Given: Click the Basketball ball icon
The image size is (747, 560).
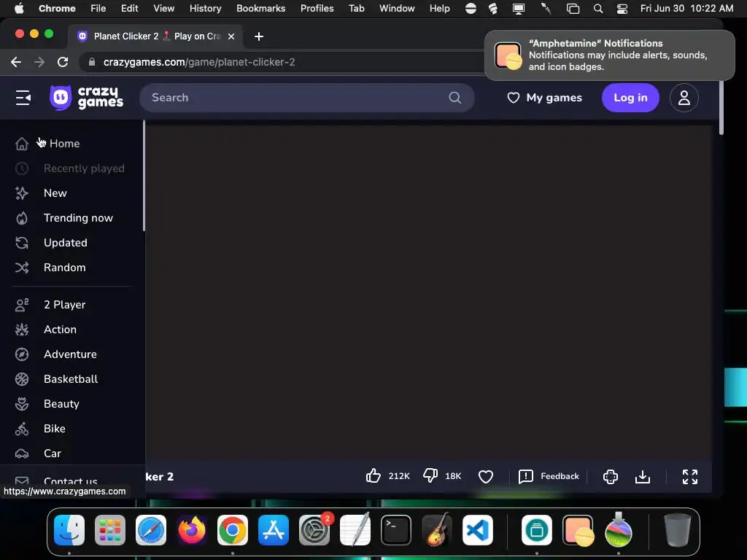Looking at the screenshot, I should pyautogui.click(x=21, y=379).
